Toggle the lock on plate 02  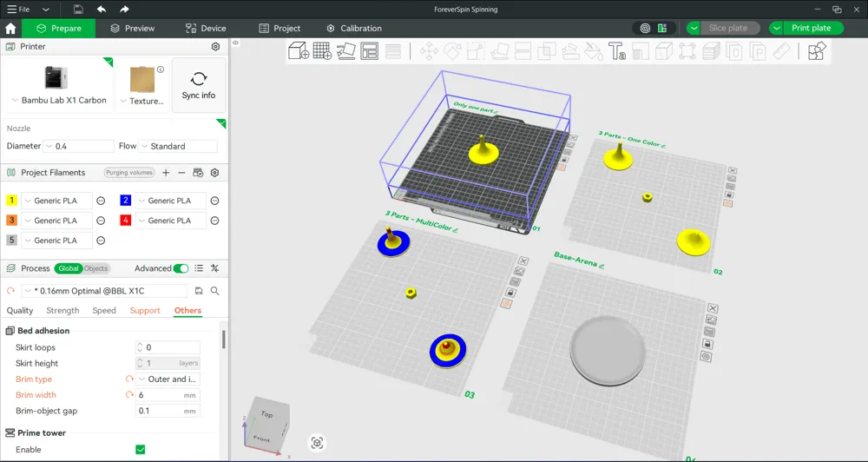coord(729,195)
